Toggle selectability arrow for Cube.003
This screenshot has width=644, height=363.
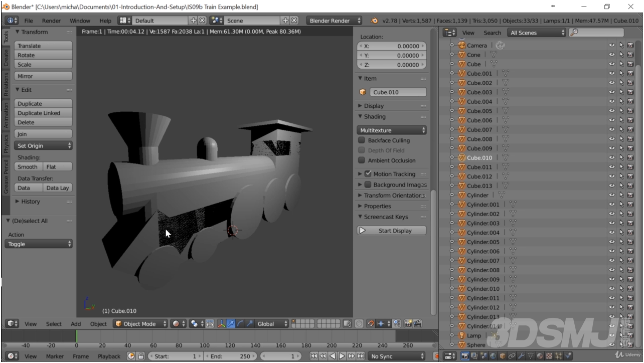pos(621,92)
